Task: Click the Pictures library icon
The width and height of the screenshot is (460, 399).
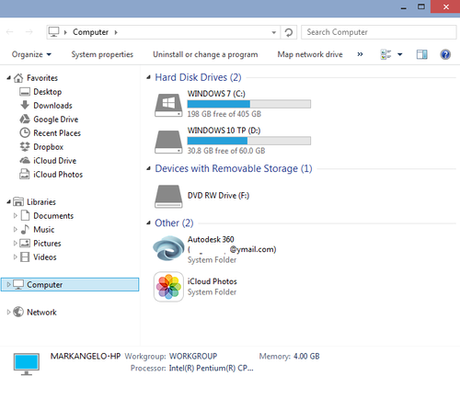Action: pyautogui.click(x=25, y=243)
